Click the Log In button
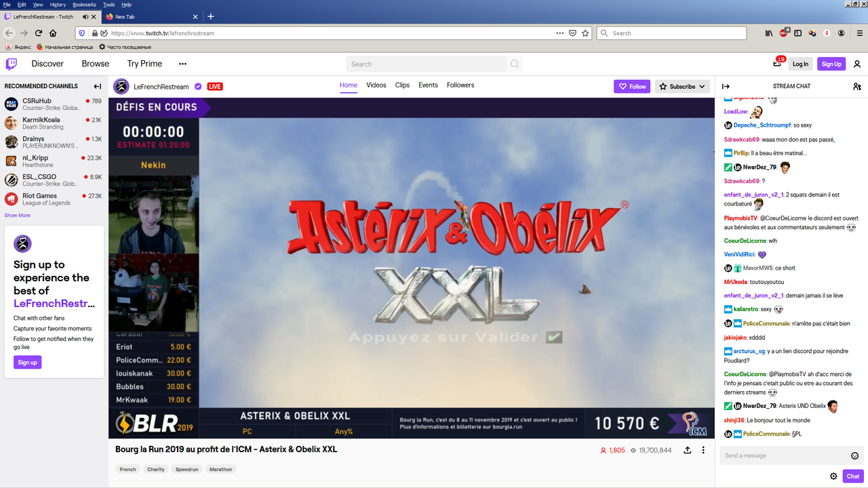Screen dimensions: 868x488 pos(800,64)
